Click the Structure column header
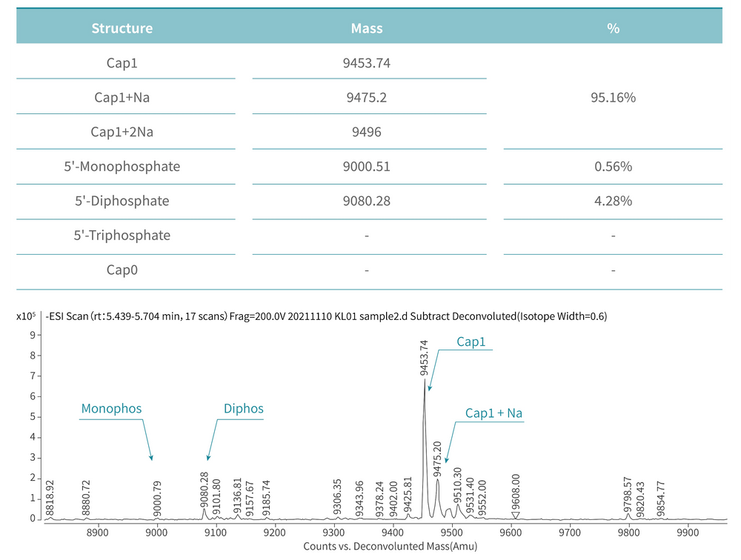Viewport: 741px width, 560px height. (x=122, y=29)
